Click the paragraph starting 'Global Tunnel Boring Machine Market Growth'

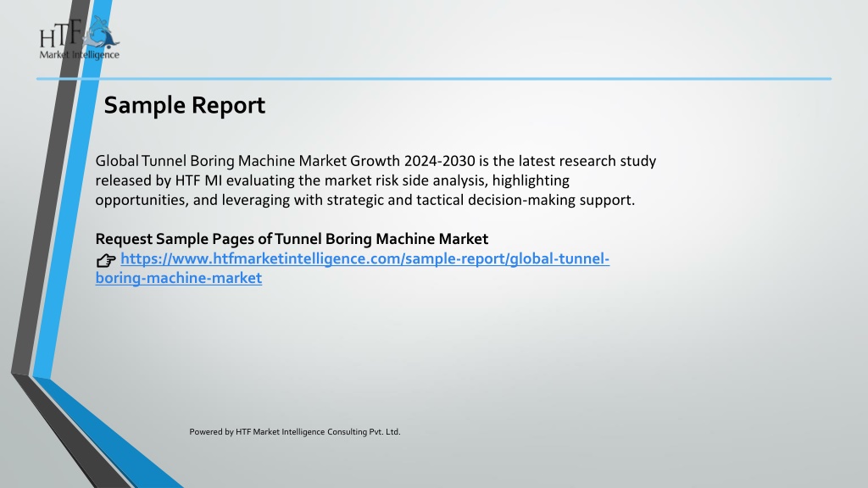(376, 180)
